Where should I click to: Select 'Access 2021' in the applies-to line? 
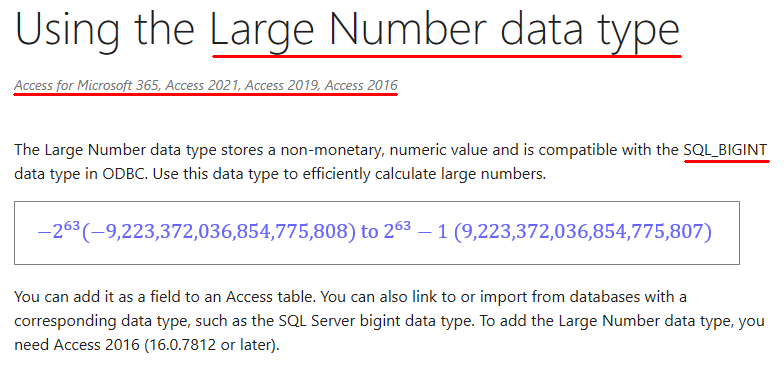203,86
